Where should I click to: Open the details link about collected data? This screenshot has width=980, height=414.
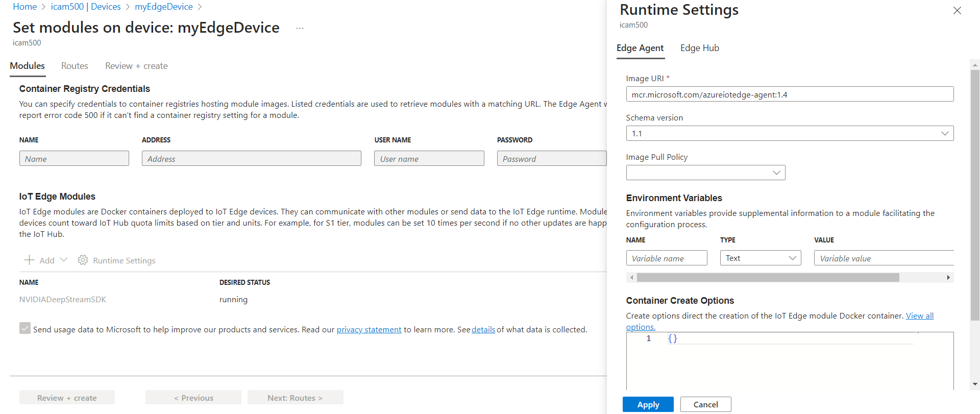pos(483,330)
